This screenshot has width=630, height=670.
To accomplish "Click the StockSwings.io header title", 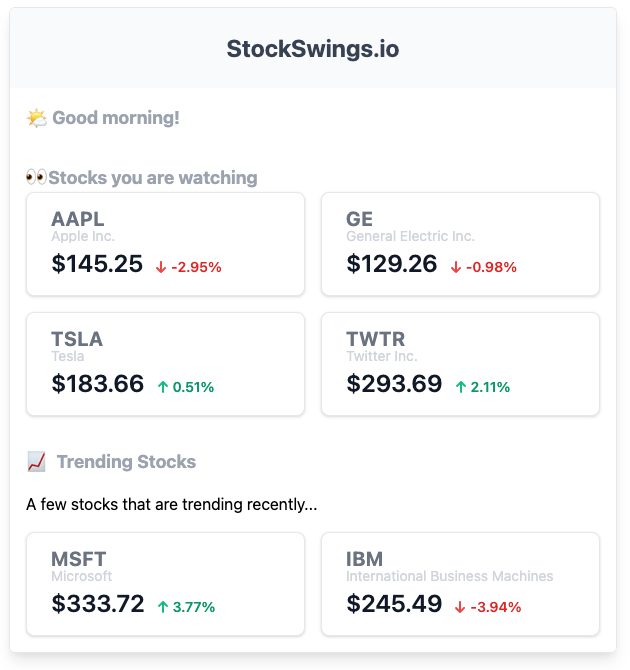I will [x=313, y=49].
